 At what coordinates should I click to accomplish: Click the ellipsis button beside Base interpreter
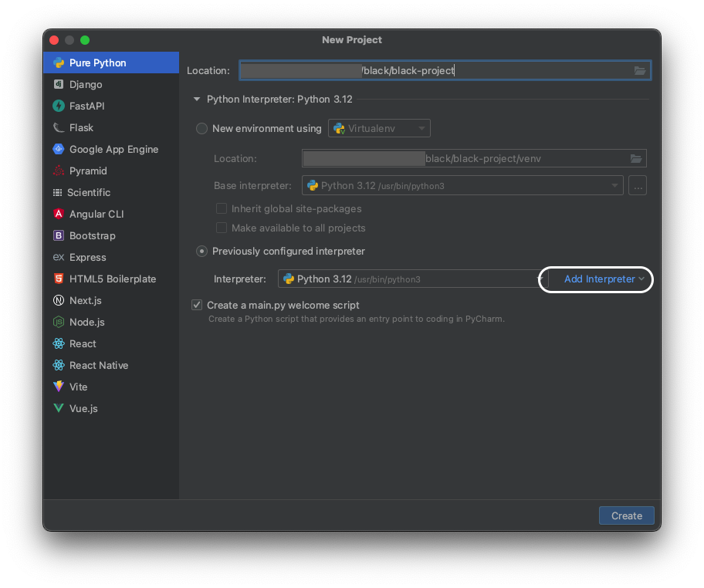pyautogui.click(x=638, y=185)
